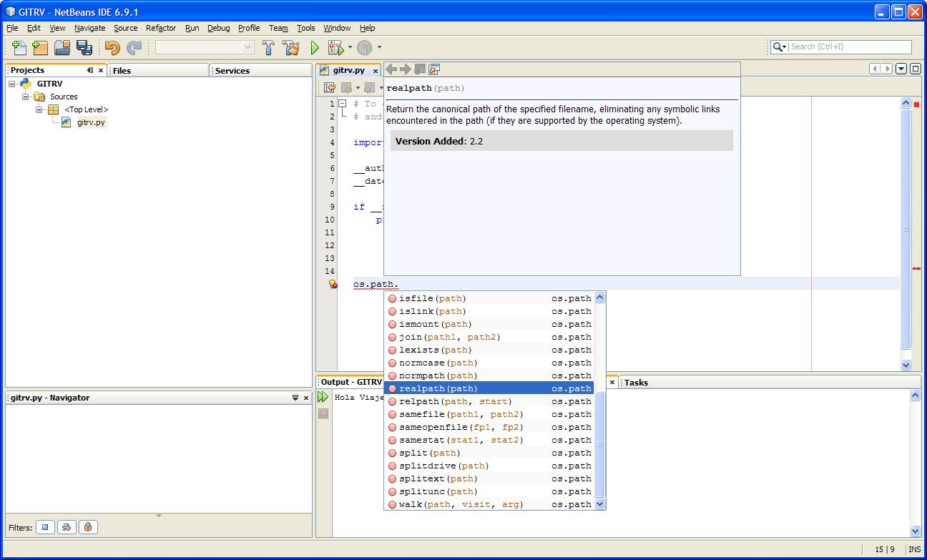927x560 pixels.
Task: Minimize the Projects panel
Action: 90,70
